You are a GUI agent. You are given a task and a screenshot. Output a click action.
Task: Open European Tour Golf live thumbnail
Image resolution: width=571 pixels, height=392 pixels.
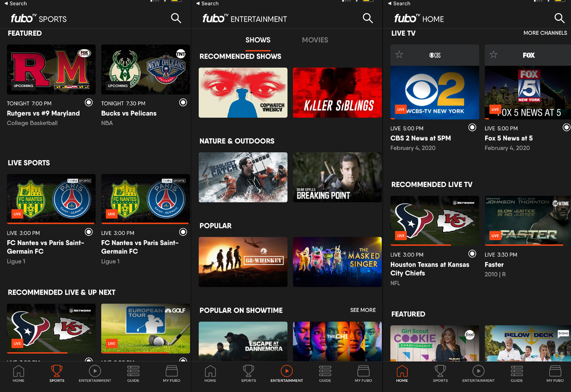tap(146, 328)
